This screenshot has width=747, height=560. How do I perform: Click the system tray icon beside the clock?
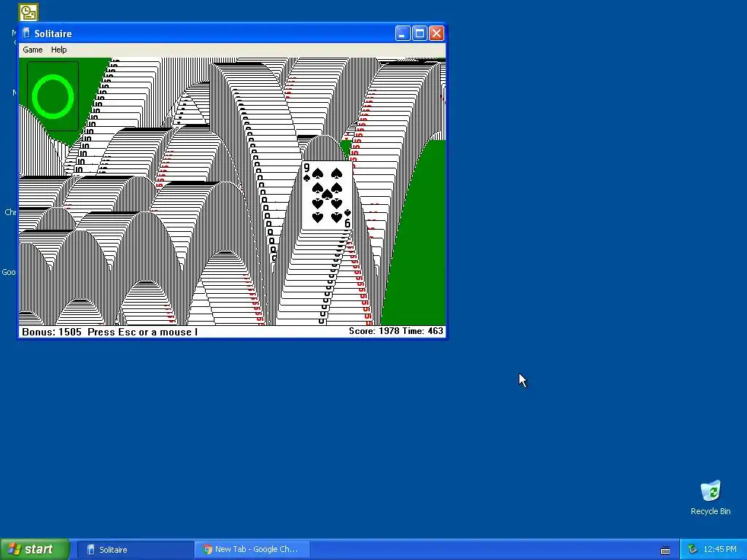click(693, 550)
